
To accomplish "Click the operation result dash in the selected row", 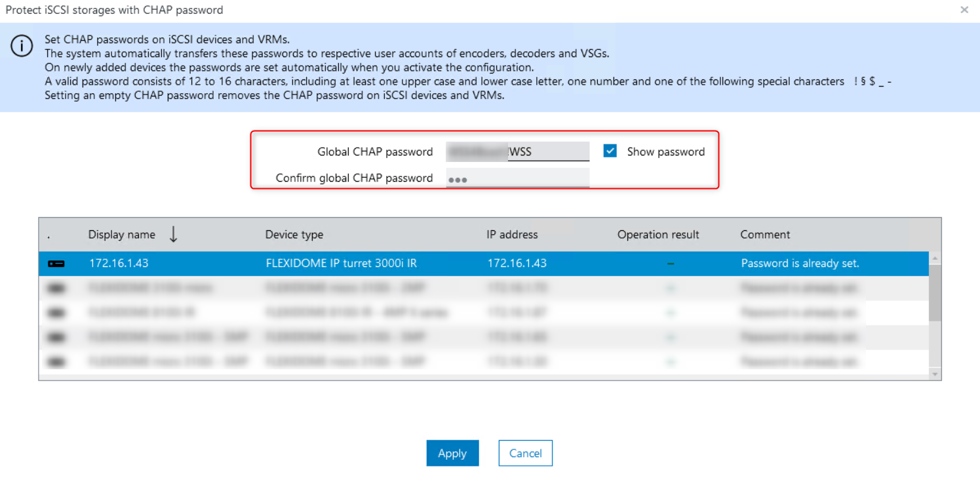I will point(670,264).
